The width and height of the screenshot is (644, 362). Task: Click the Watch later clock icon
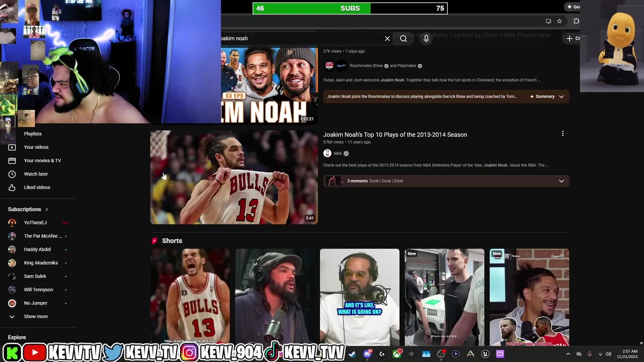[x=12, y=174]
